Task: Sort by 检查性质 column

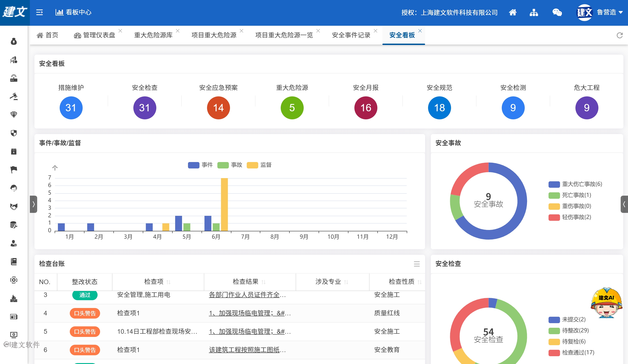Action: pos(419,282)
